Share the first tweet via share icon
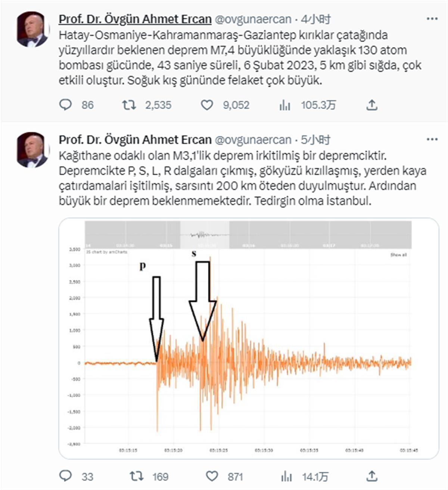The image size is (448, 490). coord(371,105)
